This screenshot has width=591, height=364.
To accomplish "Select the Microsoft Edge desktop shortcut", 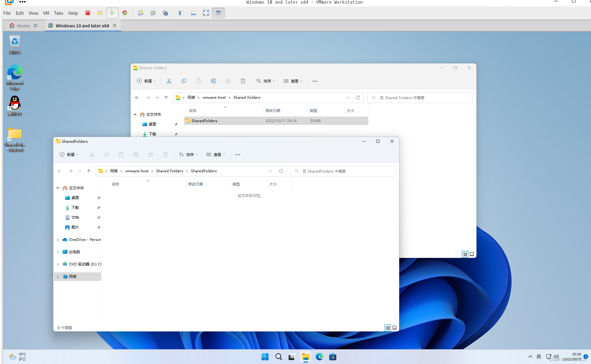I will pyautogui.click(x=15, y=77).
